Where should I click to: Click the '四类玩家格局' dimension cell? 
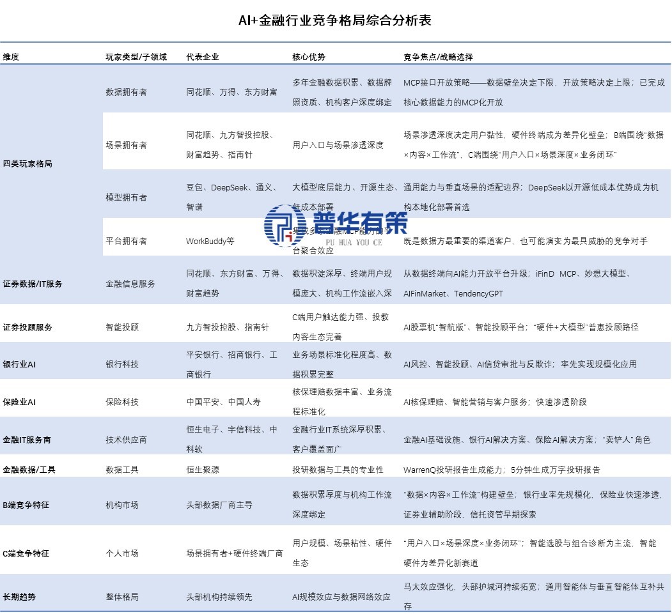(27, 164)
